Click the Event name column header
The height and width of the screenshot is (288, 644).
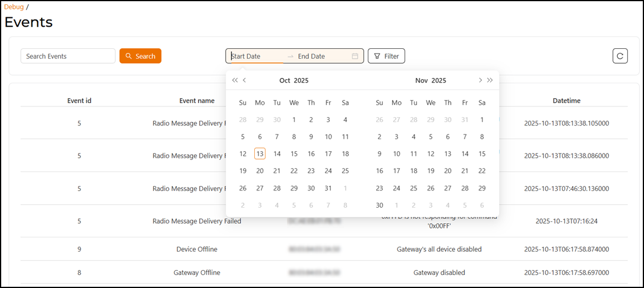197,101
